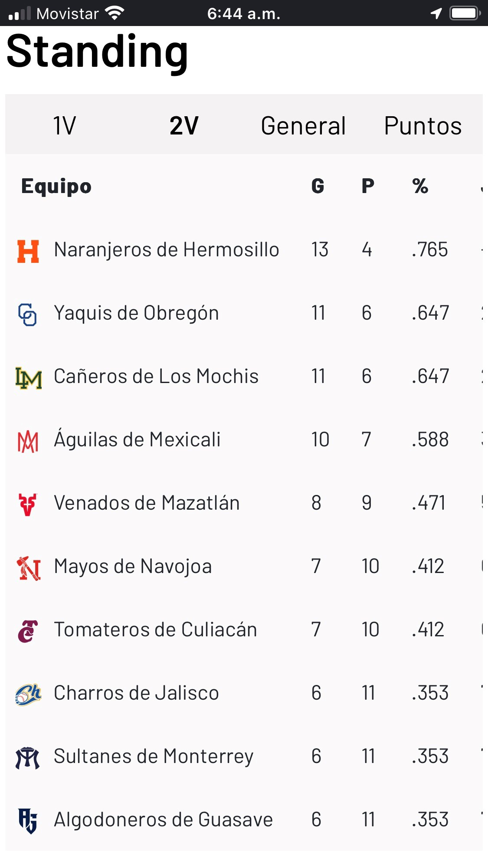This screenshot has height=868, width=488.
Task: Select the 2V standings tab
Action: [184, 126]
